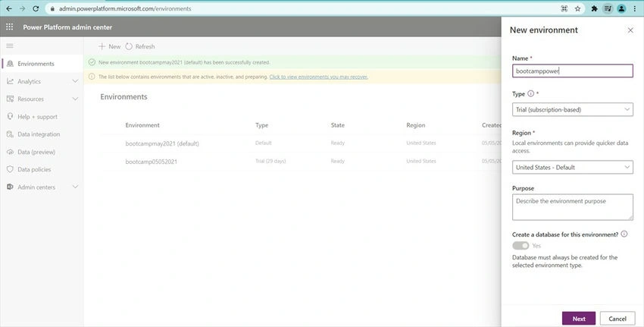644x327 pixels.
Task: Open the Chrome three-dot menu
Action: tap(635, 8)
